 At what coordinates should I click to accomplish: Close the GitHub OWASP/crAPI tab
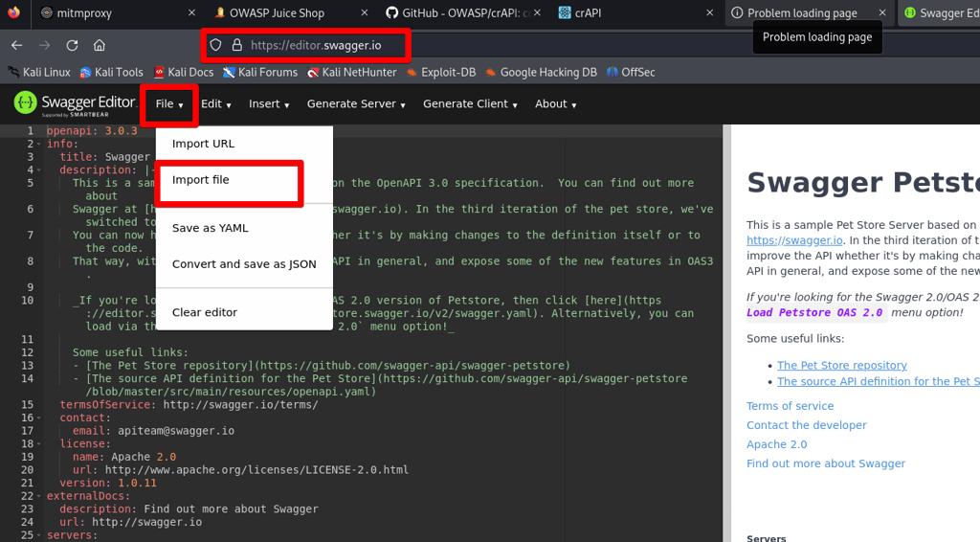click(537, 12)
